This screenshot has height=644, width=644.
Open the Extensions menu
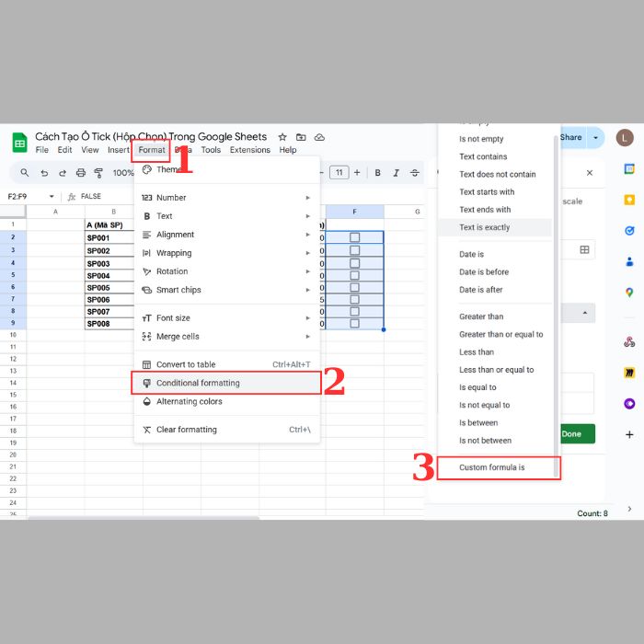point(249,150)
